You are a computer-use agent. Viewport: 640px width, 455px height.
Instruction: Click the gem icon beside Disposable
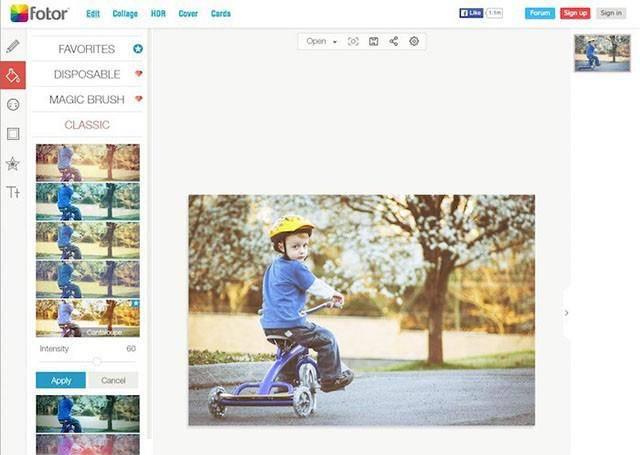click(139, 74)
